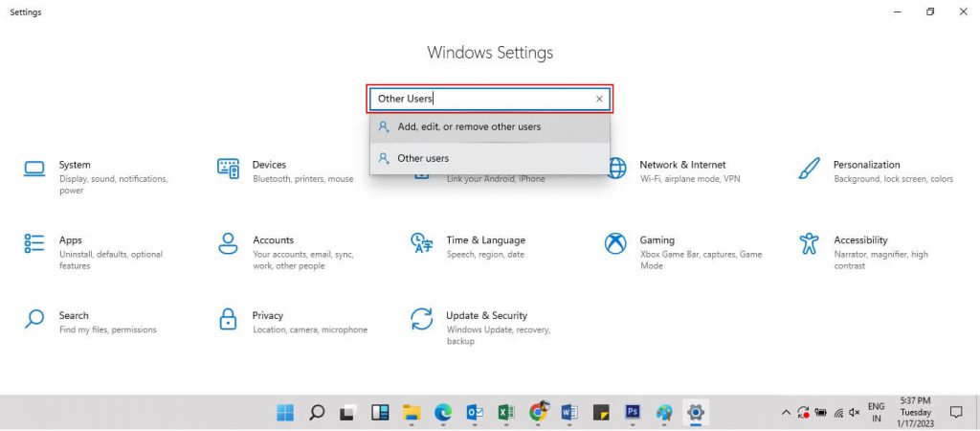Launch Outlook from taskbar
980x431 pixels.
tap(475, 412)
